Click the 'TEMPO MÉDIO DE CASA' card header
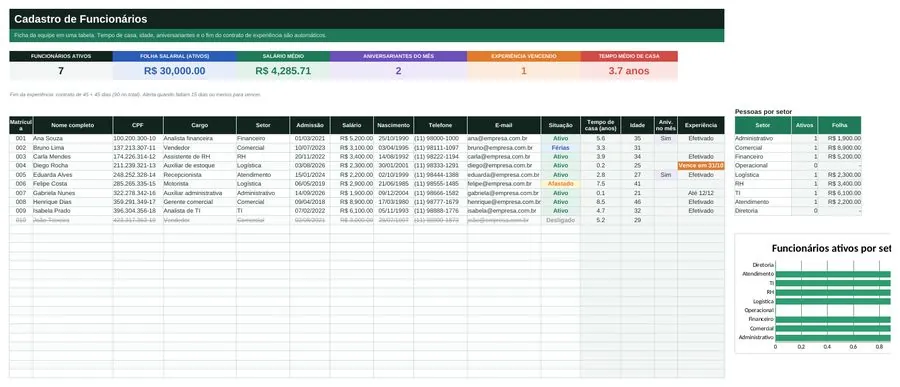 629,56
